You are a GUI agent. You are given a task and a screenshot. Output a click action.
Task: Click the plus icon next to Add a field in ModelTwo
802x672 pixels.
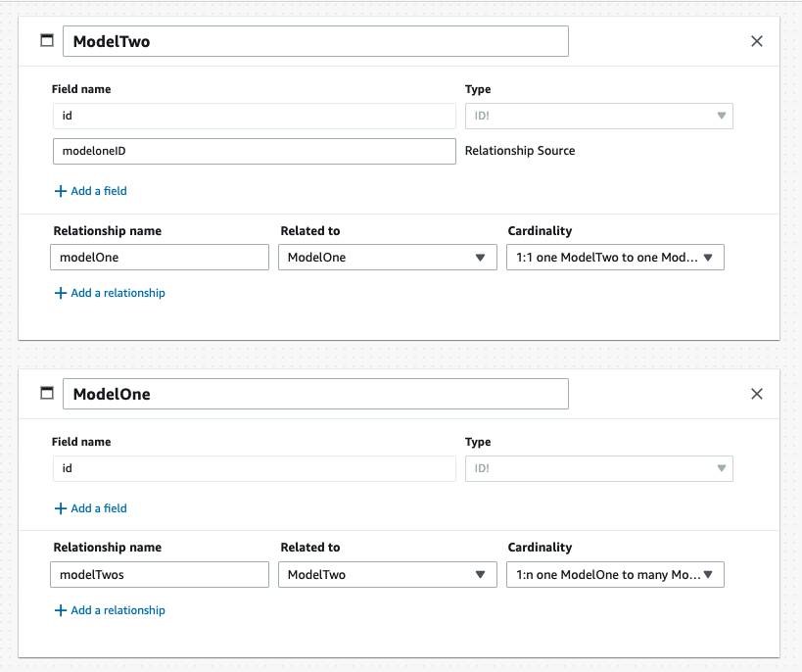60,191
